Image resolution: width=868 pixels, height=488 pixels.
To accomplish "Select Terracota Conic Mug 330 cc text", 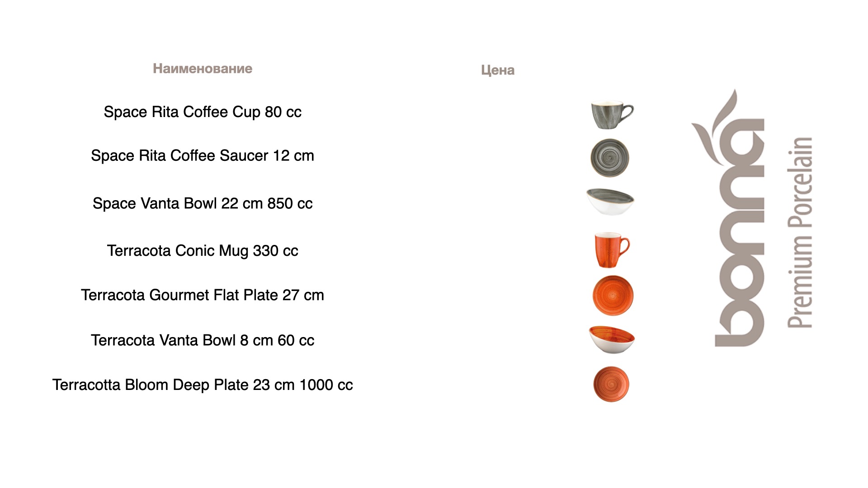I will [x=203, y=251].
